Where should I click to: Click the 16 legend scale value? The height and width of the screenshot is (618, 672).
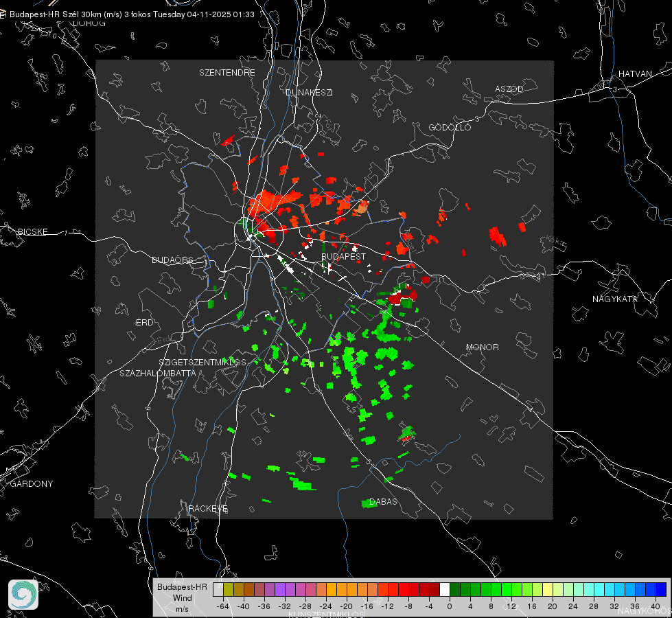[532, 606]
